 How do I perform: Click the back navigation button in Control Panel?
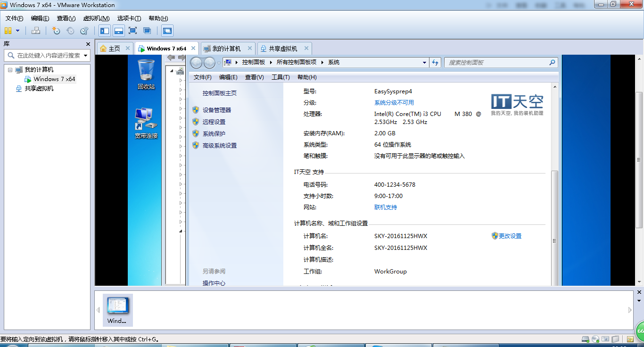coord(197,63)
